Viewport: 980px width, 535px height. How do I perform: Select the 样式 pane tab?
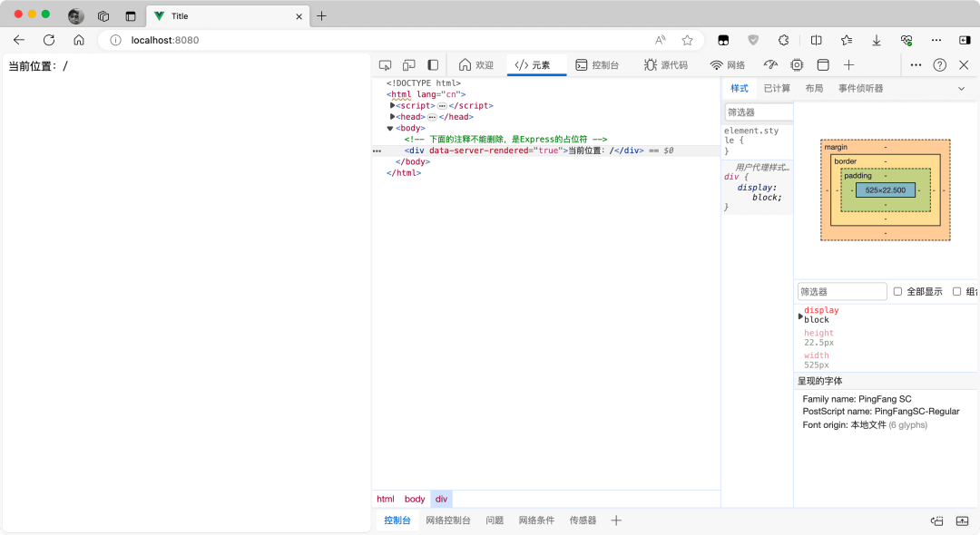(x=740, y=89)
